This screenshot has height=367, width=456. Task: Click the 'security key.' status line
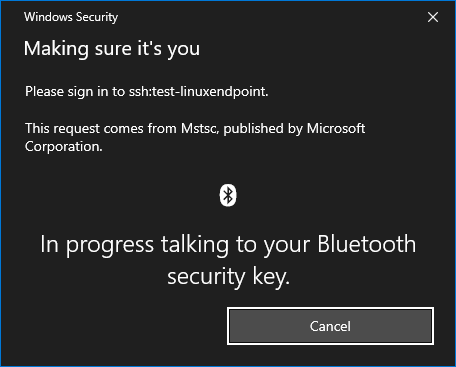click(228, 277)
